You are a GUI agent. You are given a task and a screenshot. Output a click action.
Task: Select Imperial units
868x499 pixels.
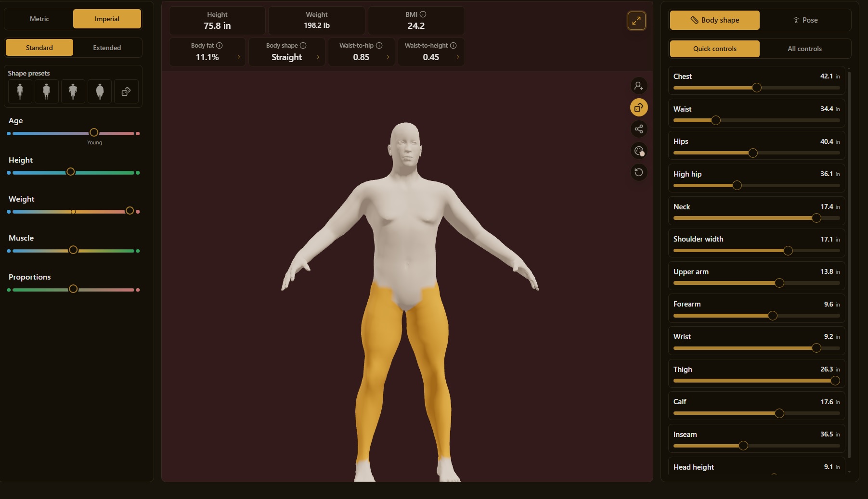point(107,19)
